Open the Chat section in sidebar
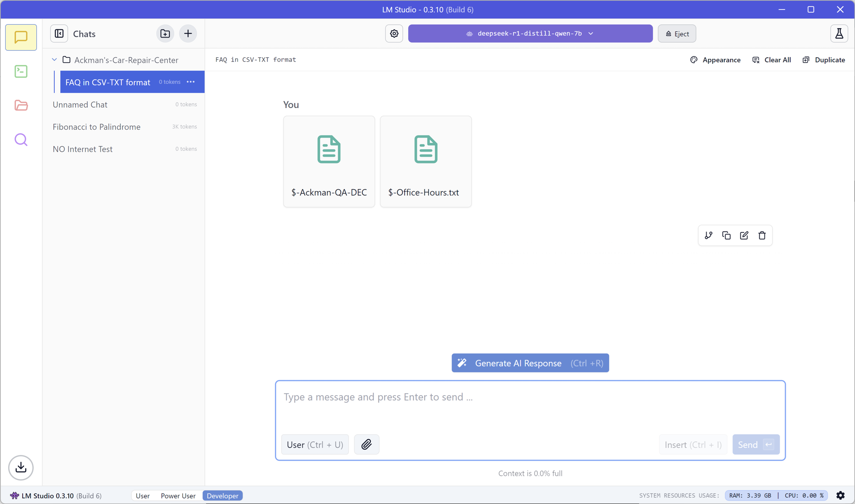Viewport: 855px width, 504px height. coord(21,37)
